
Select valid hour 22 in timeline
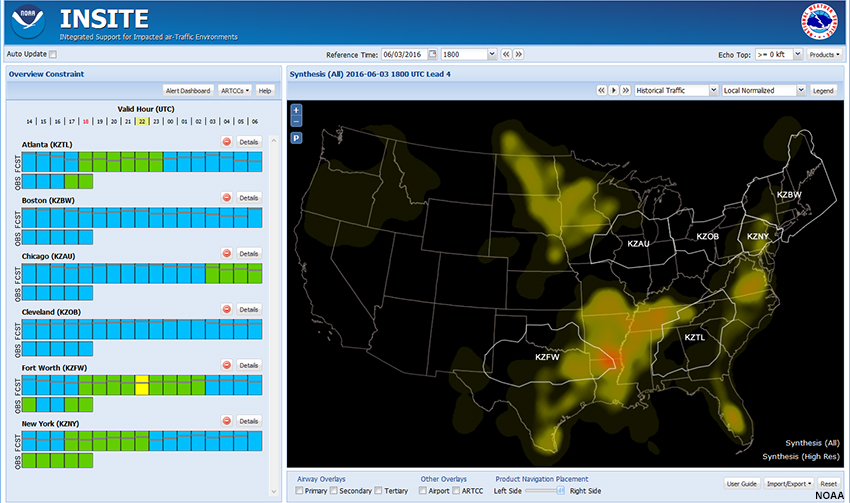point(142,121)
